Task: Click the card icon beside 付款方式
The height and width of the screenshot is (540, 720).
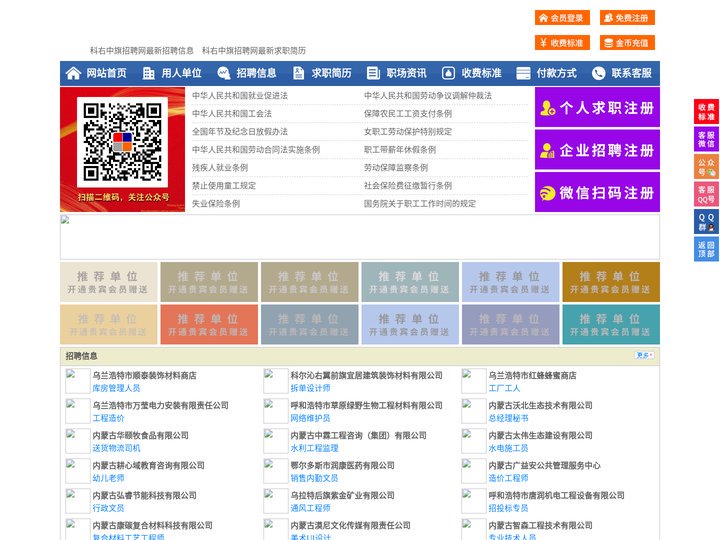Action: click(523, 73)
